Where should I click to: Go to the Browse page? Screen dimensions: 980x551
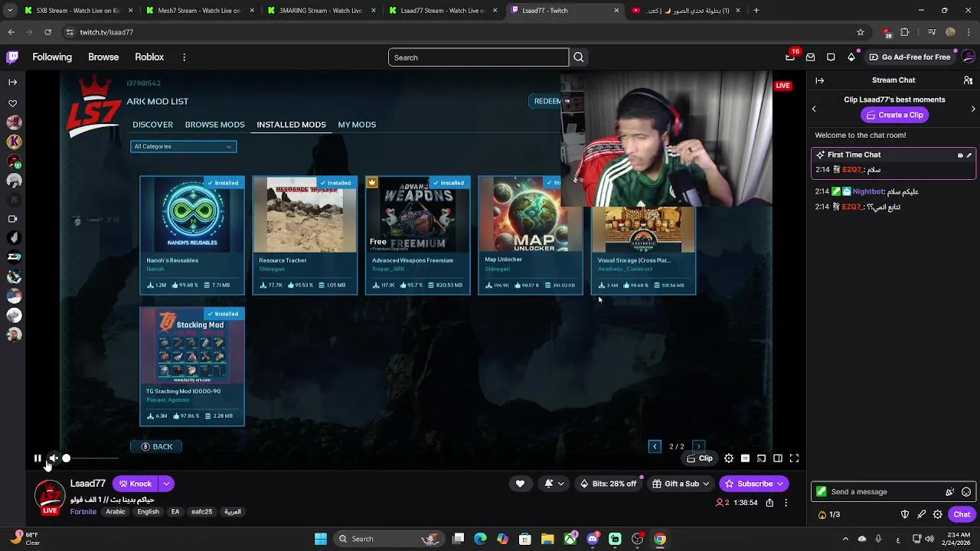pos(103,57)
